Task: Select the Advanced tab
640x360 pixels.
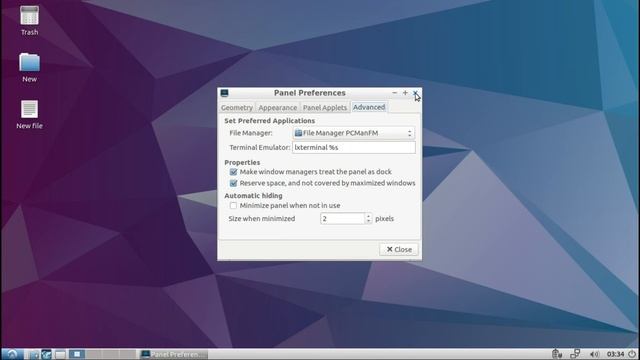Action: [x=369, y=107]
